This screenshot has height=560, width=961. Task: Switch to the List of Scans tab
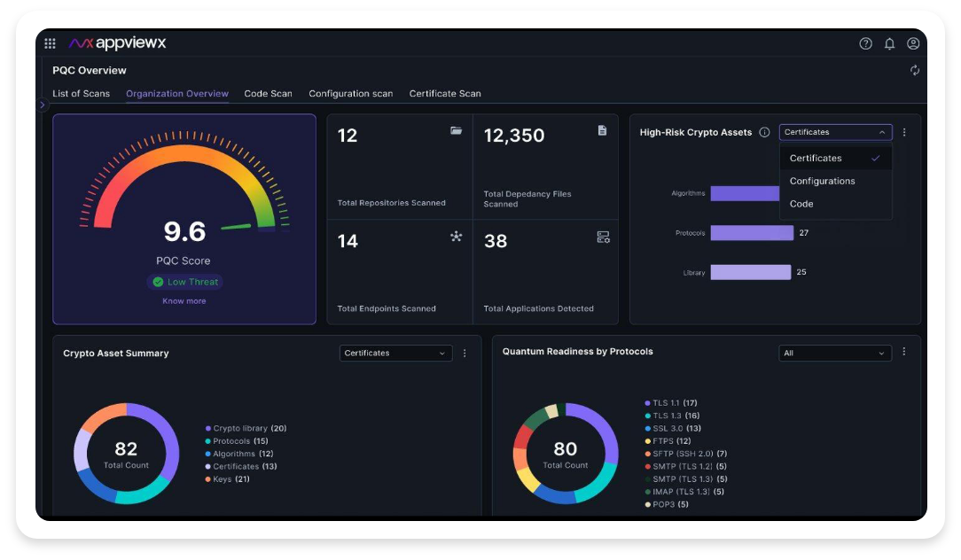pyautogui.click(x=82, y=93)
